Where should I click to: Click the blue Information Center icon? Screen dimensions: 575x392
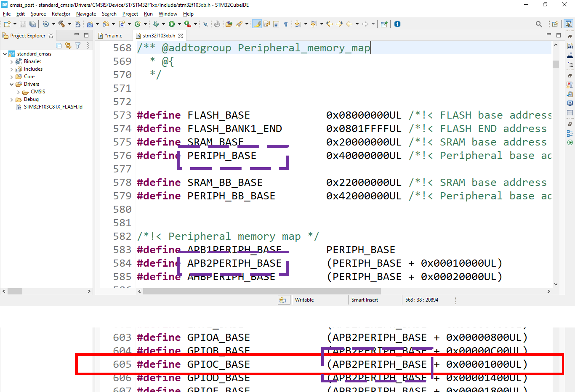pos(397,24)
